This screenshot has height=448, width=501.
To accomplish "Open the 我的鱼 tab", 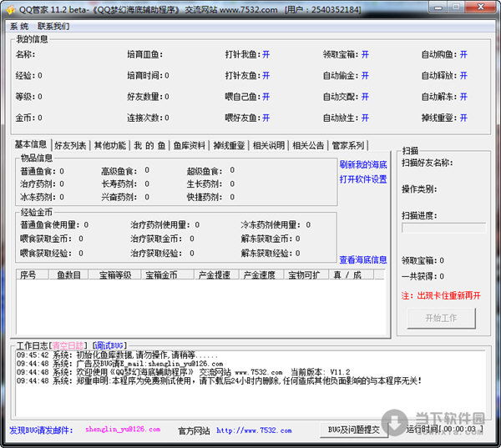I will (x=149, y=146).
